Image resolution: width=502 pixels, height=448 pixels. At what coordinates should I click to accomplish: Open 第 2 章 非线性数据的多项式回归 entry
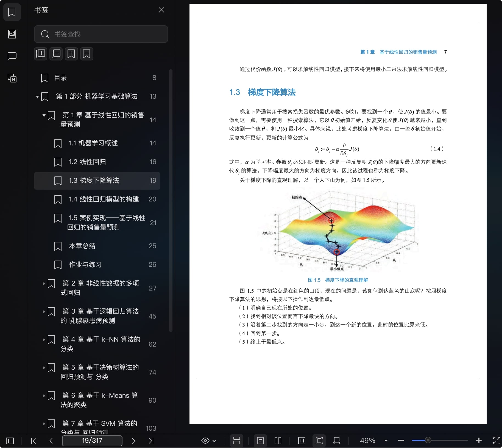tap(97, 288)
